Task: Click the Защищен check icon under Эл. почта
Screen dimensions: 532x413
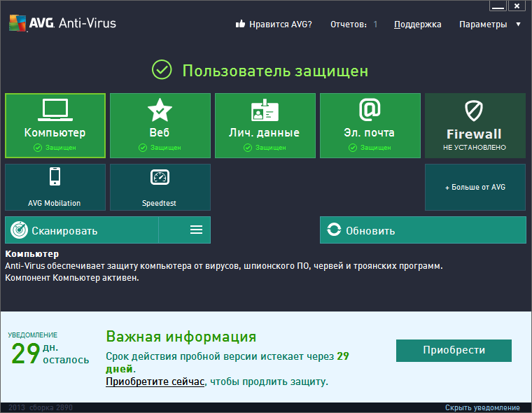Action: point(353,148)
